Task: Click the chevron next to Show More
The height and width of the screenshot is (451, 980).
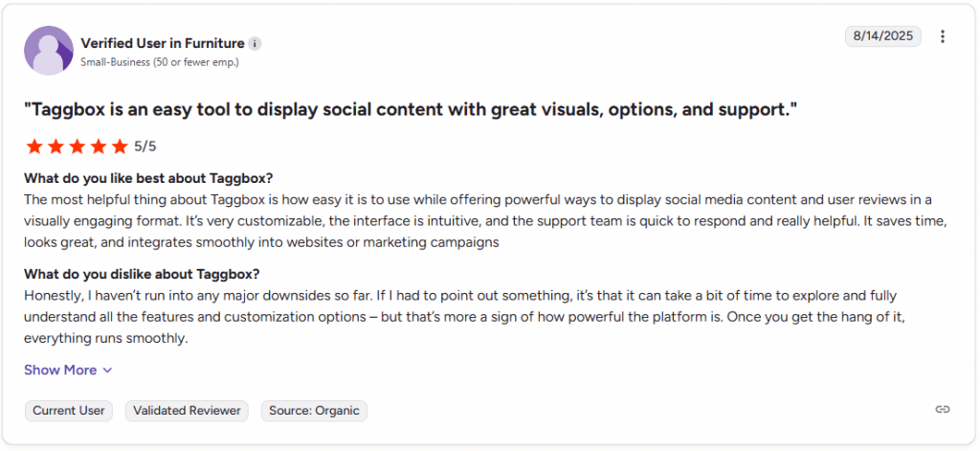Action: pyautogui.click(x=107, y=371)
